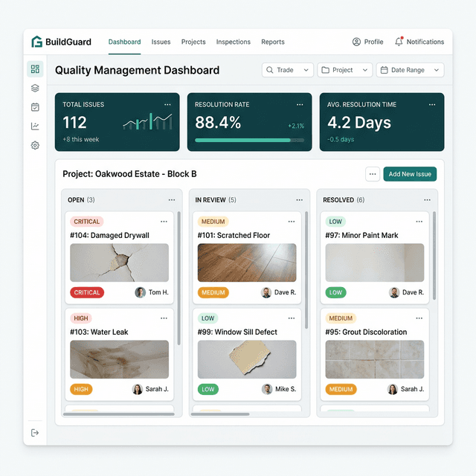Open the Damaged Drywall photo thumbnail
The image size is (476, 476).
tap(119, 263)
